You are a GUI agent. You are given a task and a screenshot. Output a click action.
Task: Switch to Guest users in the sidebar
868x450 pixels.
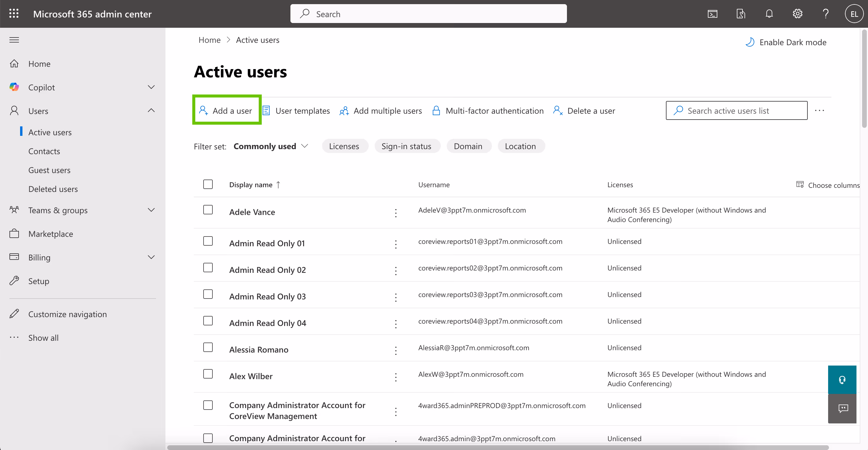pyautogui.click(x=49, y=170)
